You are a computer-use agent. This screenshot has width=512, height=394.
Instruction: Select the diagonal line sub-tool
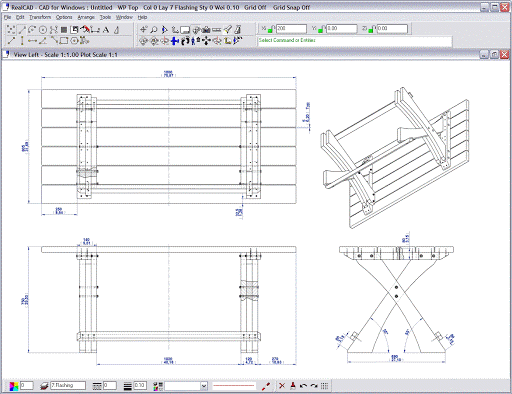pyautogui.click(x=11, y=41)
